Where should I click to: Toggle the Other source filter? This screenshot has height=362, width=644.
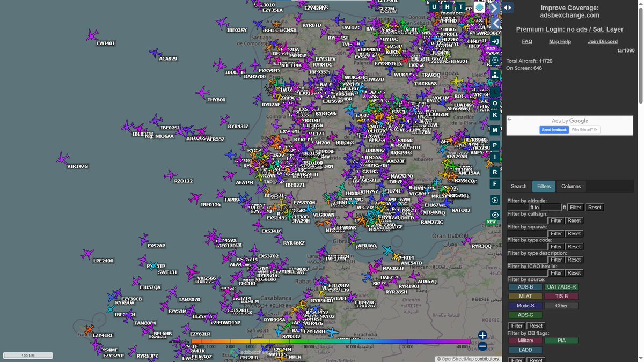561,306
